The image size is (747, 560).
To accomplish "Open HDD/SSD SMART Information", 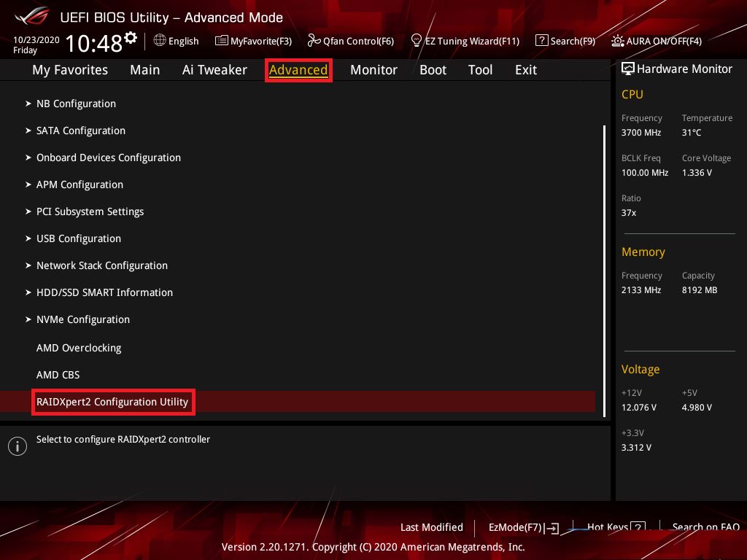I will (x=104, y=292).
